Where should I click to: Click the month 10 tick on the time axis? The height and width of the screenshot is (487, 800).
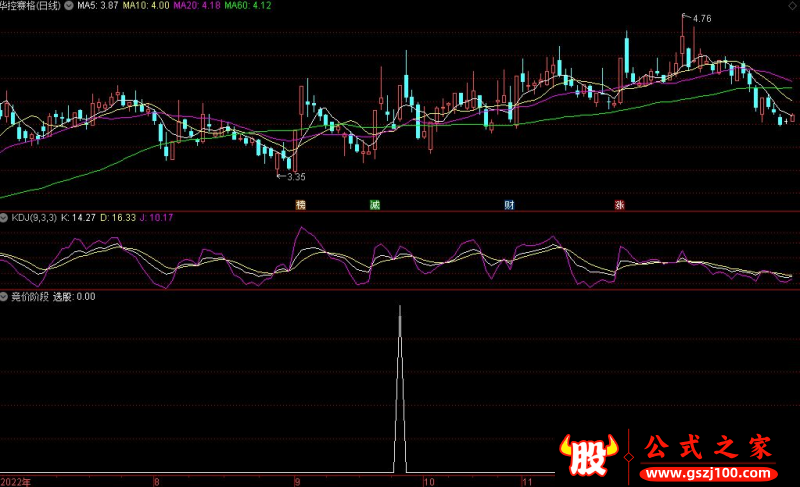(429, 482)
